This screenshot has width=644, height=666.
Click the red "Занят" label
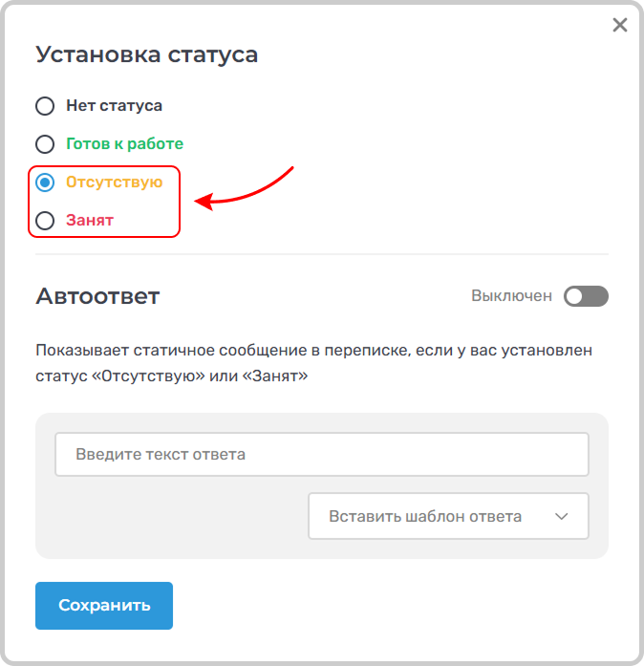pos(90,221)
